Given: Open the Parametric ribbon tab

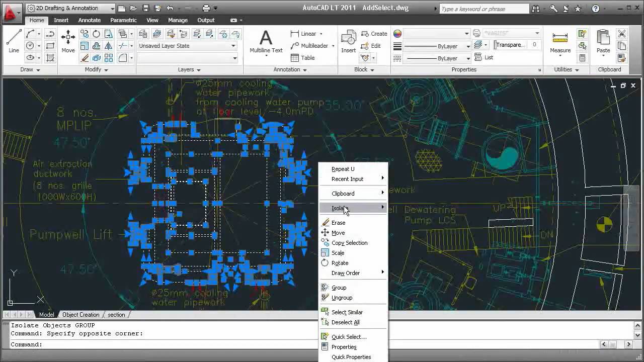Looking at the screenshot, I should (123, 20).
